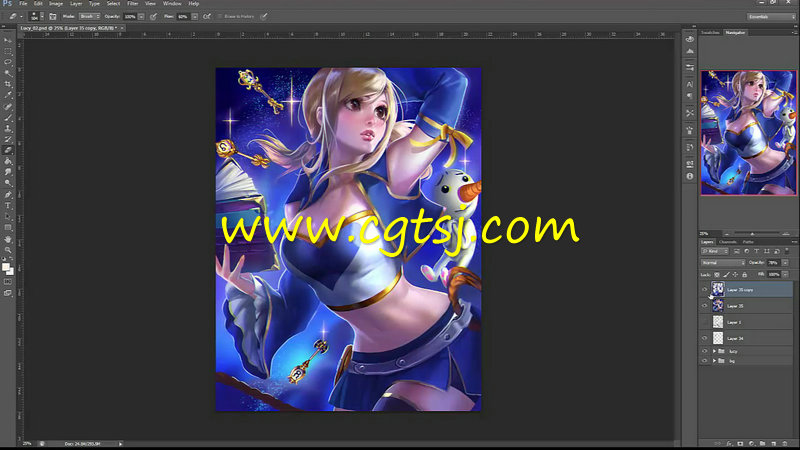The height and width of the screenshot is (450, 800).
Task: Toggle lock transparent pixels
Action: point(717,274)
